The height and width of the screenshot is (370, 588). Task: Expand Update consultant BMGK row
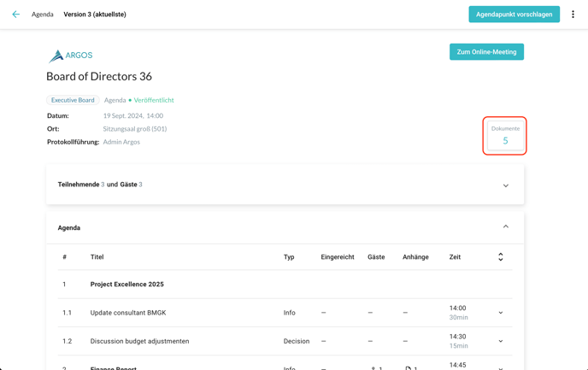(x=501, y=313)
